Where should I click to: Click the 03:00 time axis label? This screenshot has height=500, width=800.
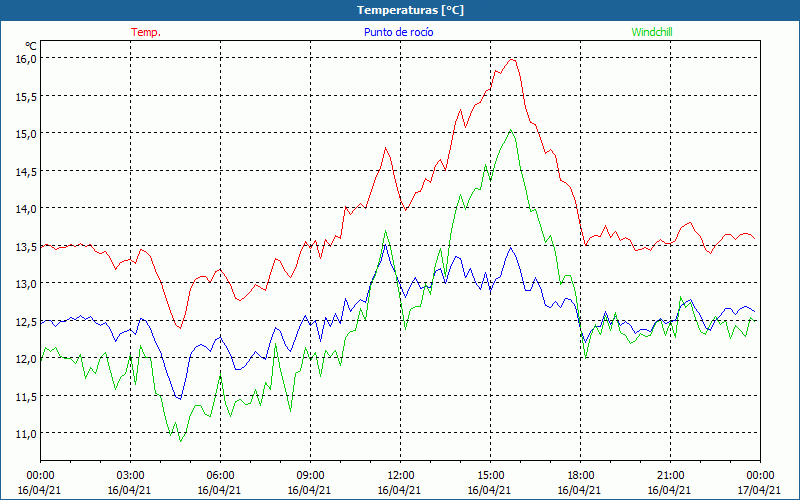(130, 476)
